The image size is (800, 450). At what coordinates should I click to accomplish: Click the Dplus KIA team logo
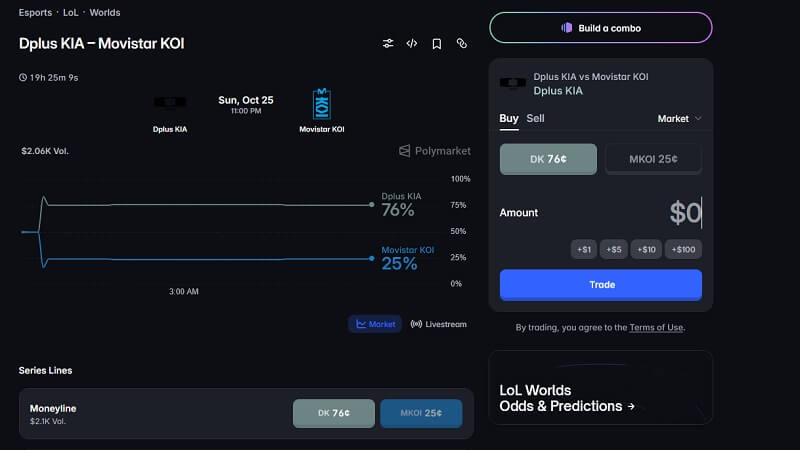pos(170,103)
